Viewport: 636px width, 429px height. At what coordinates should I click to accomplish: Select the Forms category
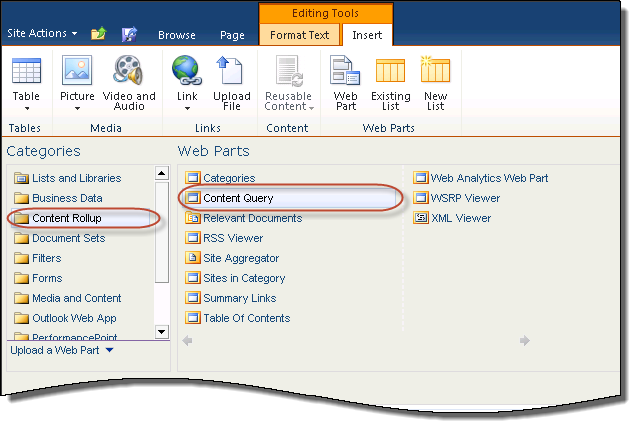click(38, 278)
